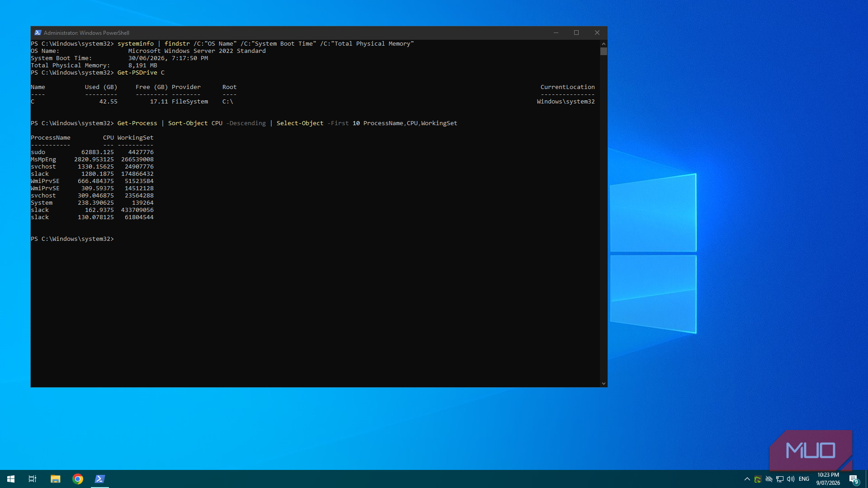The height and width of the screenshot is (488, 868).
Task: Open Task View from the taskbar
Action: 33,479
